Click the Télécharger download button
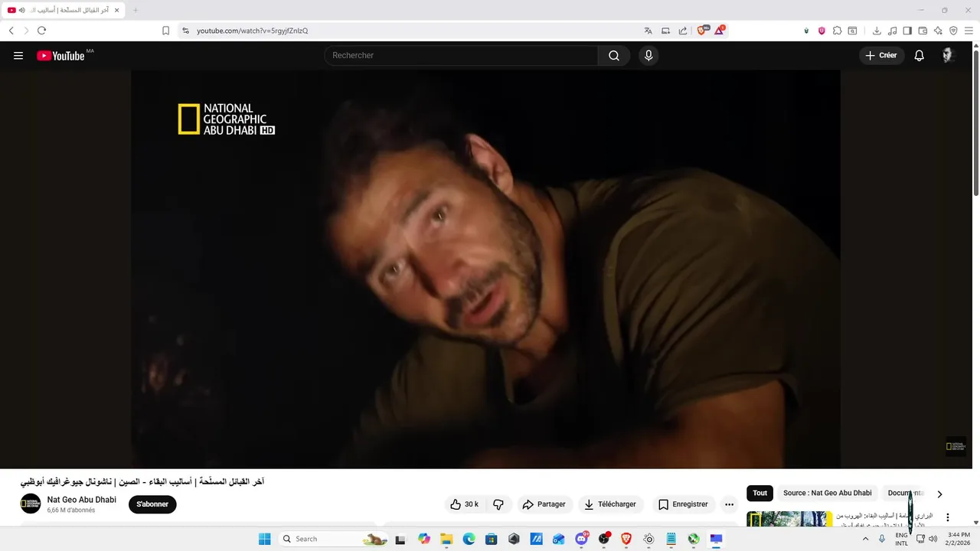The height and width of the screenshot is (551, 980). click(x=609, y=504)
